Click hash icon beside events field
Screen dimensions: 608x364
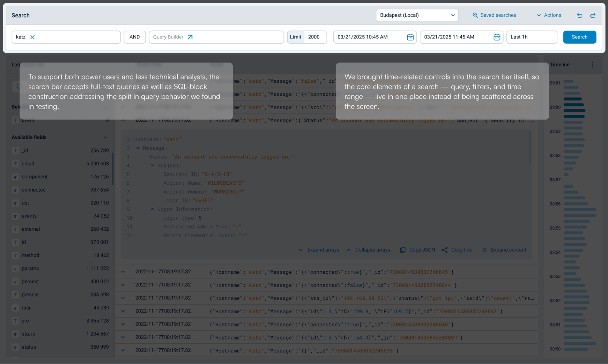(15, 216)
